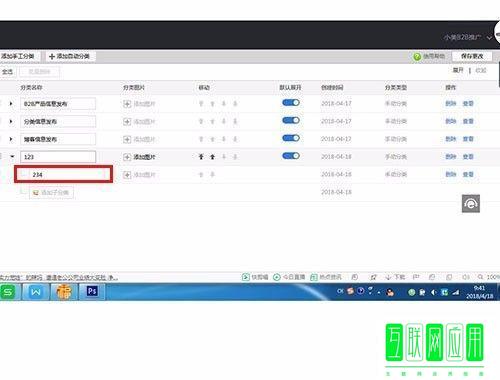Click the add image icon for 123 category
This screenshot has height=380, width=500.
pos(127,157)
